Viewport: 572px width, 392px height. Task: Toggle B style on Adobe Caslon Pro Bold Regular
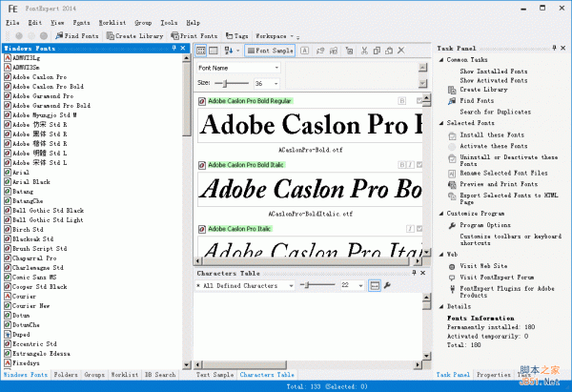(402, 101)
